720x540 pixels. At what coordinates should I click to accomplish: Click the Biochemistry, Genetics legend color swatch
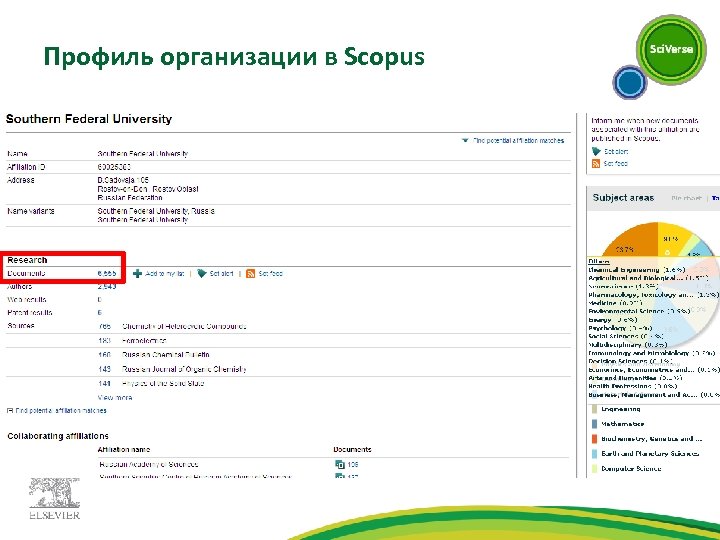click(x=595, y=439)
